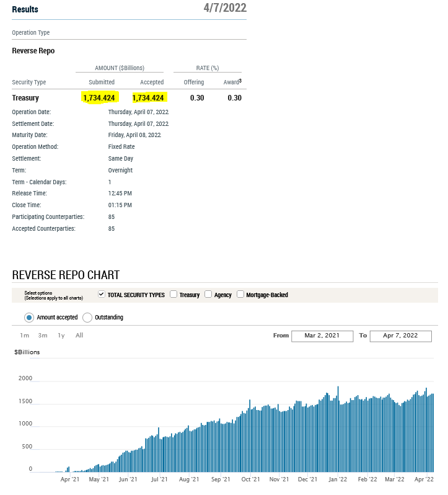448x495 pixels.
Task: Set chart range to 3m
Action: (x=43, y=335)
